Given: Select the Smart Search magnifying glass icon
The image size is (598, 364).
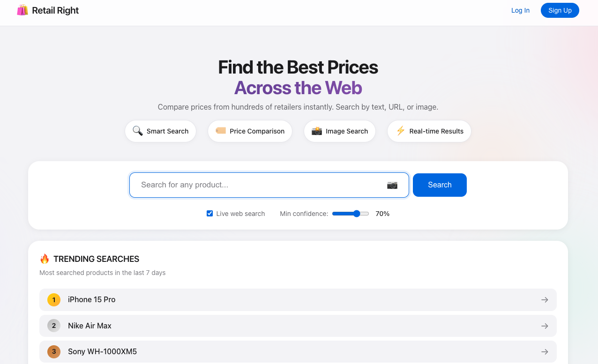Looking at the screenshot, I should coord(138,131).
